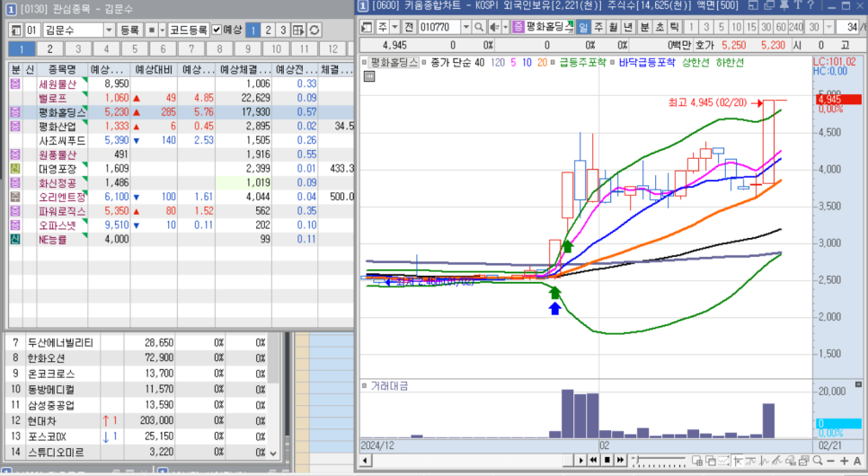Select the 년 yearly chart button
868x476 pixels.
coord(628,27)
